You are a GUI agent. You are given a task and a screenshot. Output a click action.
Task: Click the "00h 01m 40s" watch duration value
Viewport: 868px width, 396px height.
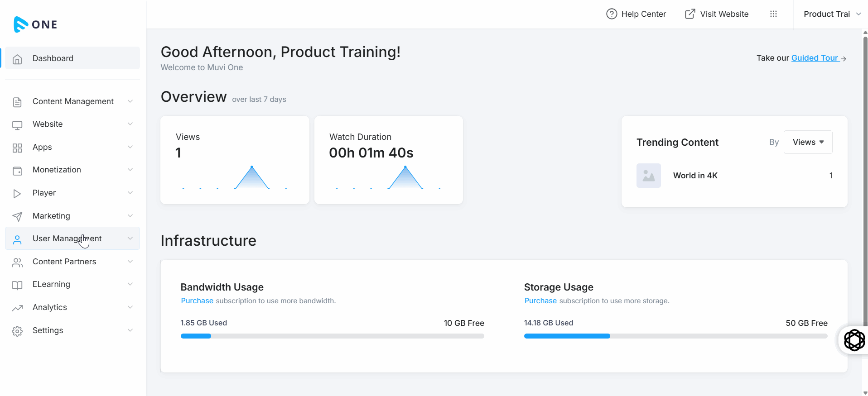(371, 153)
